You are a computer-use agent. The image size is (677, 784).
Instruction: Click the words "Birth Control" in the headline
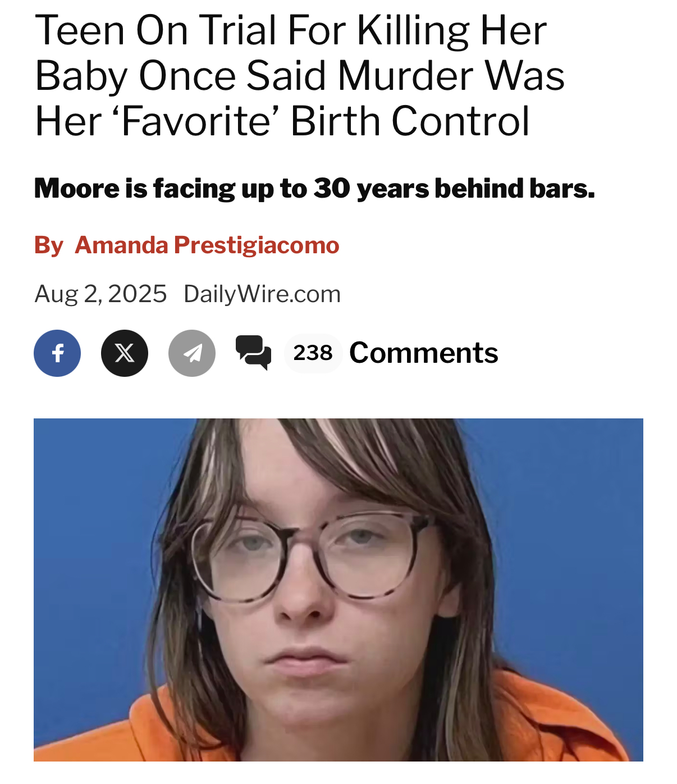click(410, 121)
